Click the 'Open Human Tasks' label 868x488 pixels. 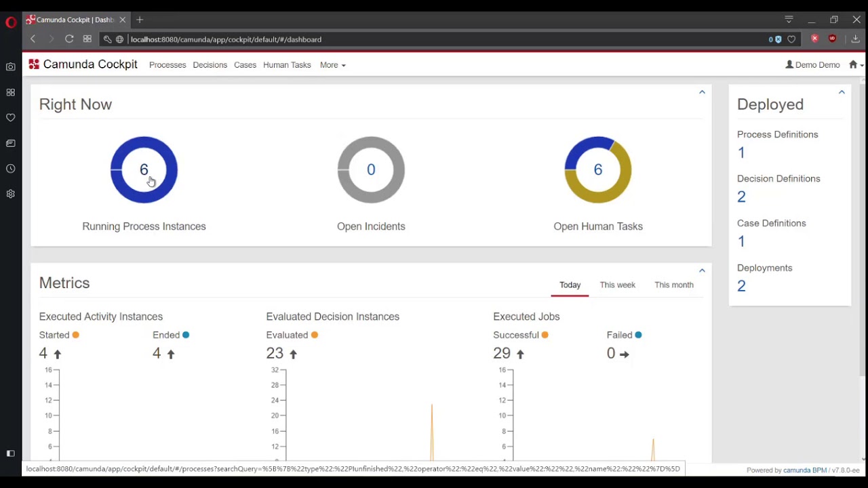click(598, 226)
